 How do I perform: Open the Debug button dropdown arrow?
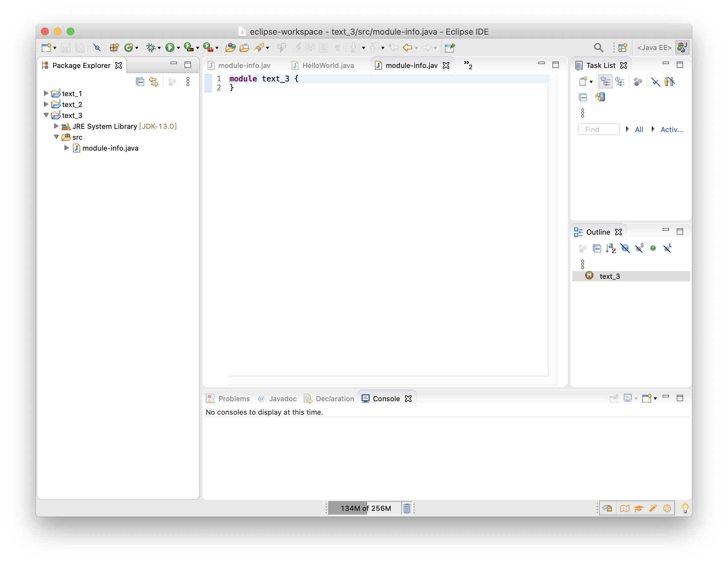click(159, 48)
